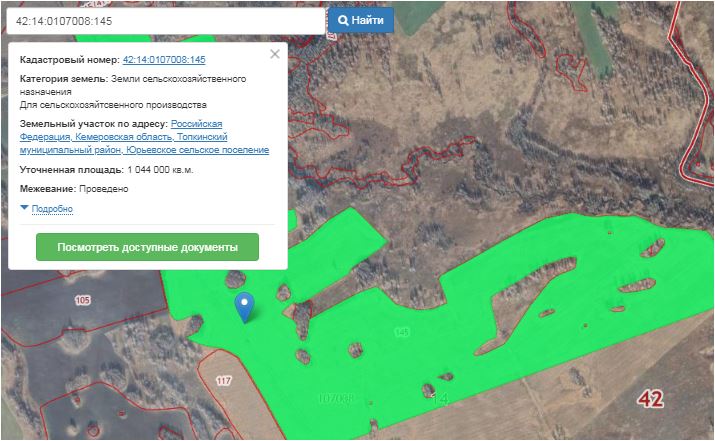Select parcel labeled 105 on map
Screen dimensions: 715x441
click(x=82, y=300)
